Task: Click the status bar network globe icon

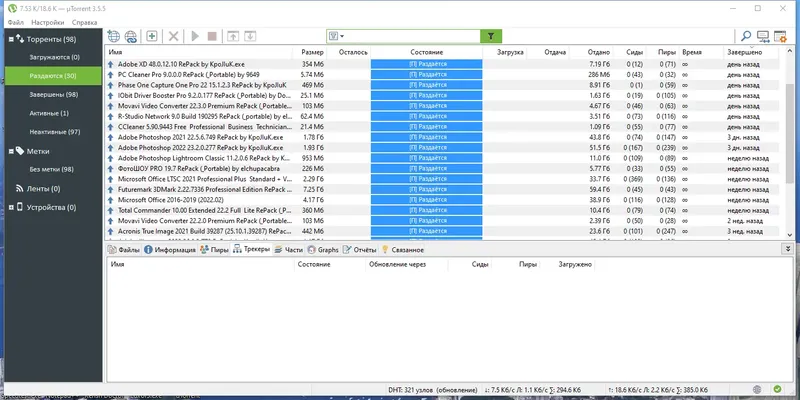Action: [x=757, y=389]
